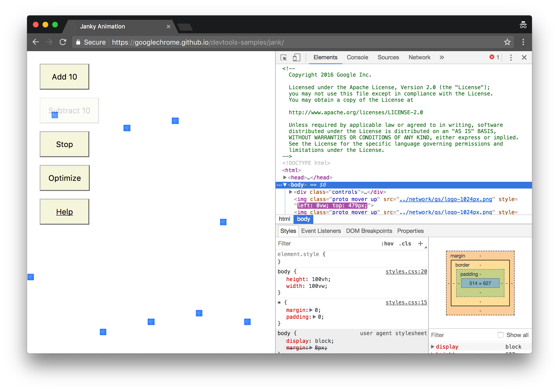Click the blue logo over Subtract 10
Viewport: 559px width, 392px height.
click(x=55, y=115)
